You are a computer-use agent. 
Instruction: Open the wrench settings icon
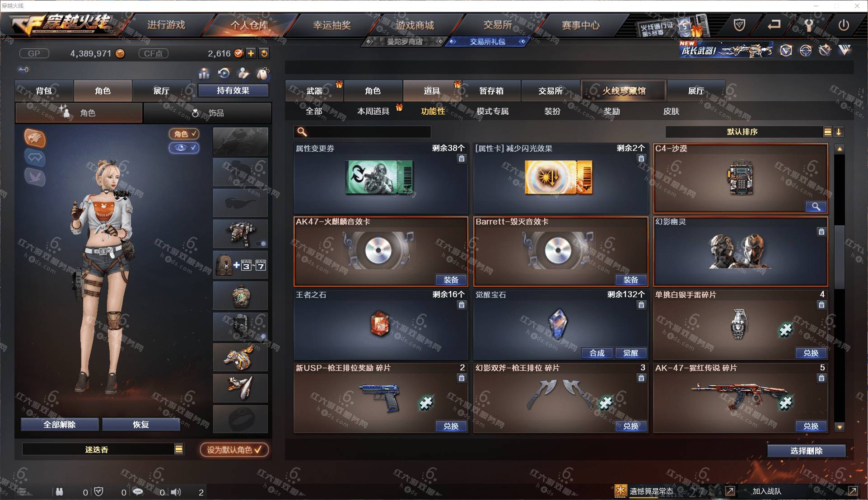click(x=808, y=25)
